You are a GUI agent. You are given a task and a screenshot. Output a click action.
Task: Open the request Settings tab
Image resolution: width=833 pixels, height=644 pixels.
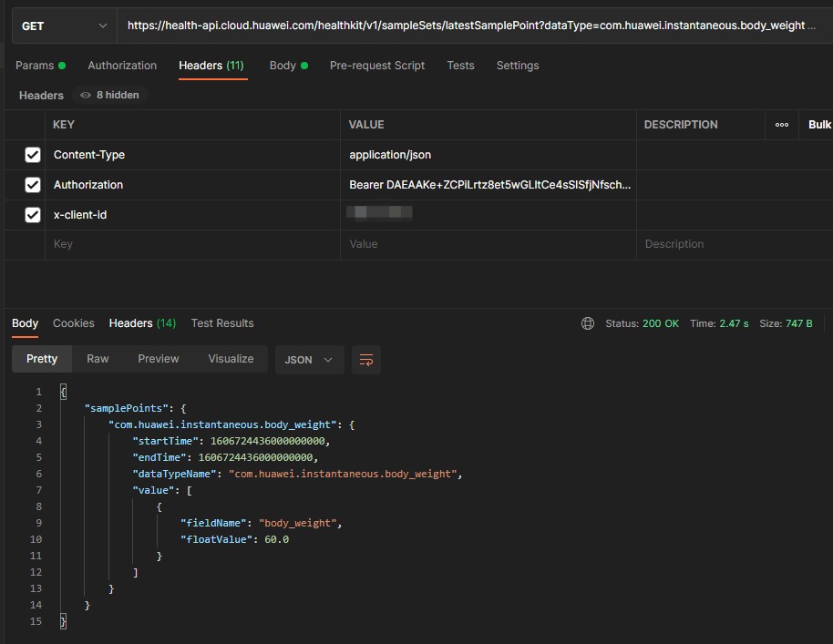pos(517,66)
